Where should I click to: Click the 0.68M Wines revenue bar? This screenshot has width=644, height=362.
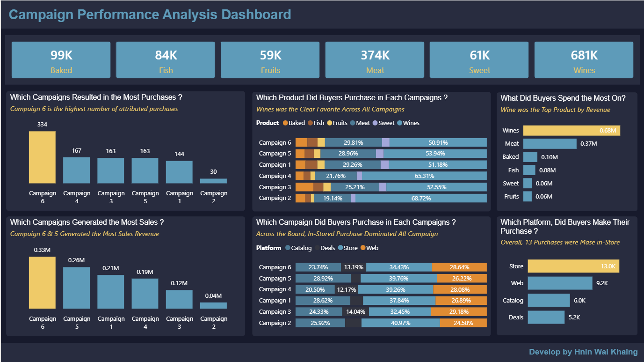571,130
